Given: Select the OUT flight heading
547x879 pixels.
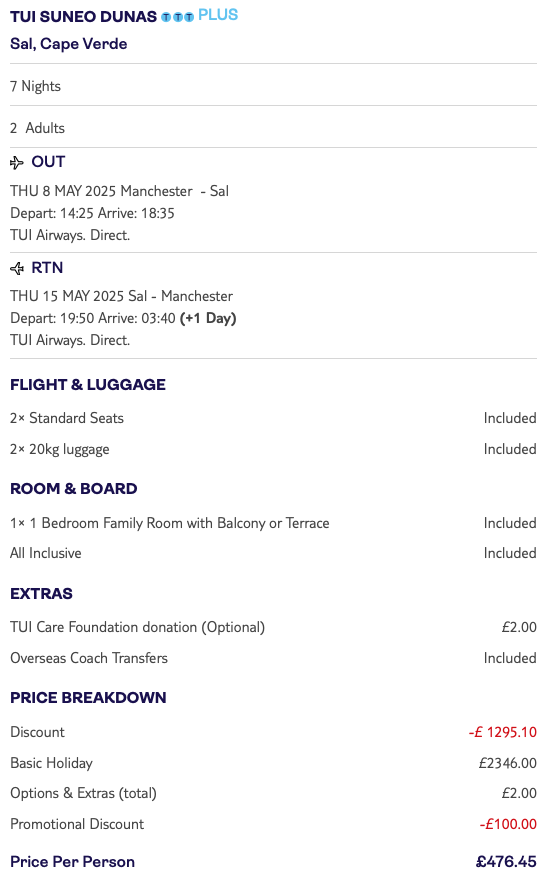Looking at the screenshot, I should pyautogui.click(x=48, y=162).
